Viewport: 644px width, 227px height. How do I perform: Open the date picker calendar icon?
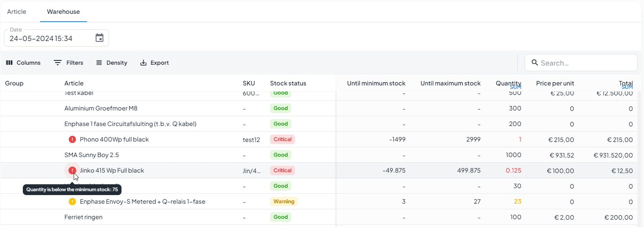[x=100, y=38]
